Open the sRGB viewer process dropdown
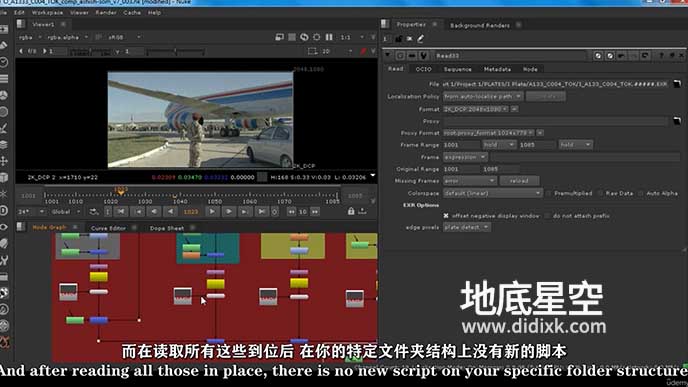The image size is (688, 387). click(124, 37)
